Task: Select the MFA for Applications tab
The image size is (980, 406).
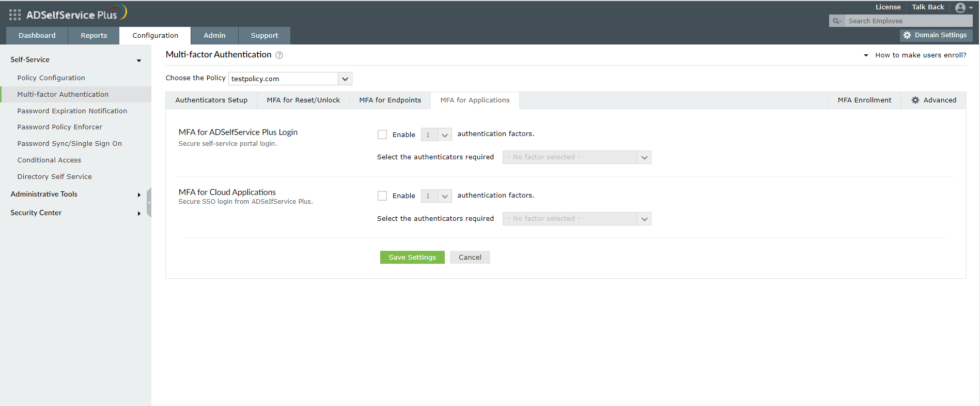Action: [x=475, y=100]
